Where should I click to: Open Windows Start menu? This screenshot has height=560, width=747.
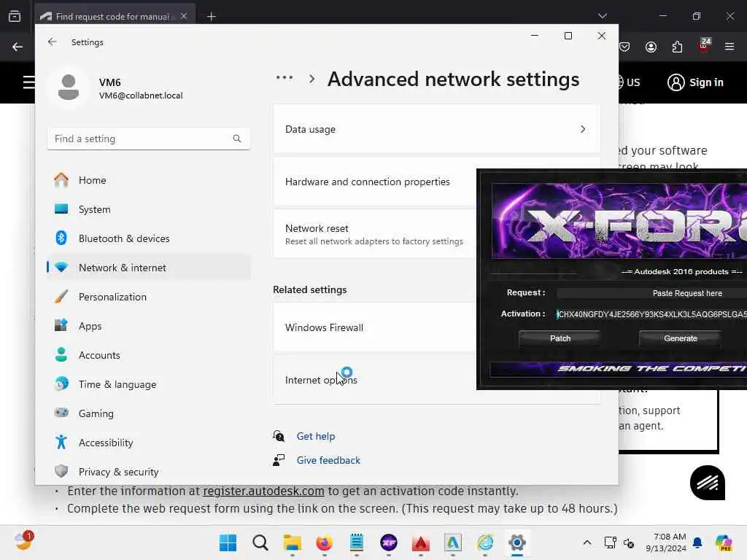[x=228, y=542]
